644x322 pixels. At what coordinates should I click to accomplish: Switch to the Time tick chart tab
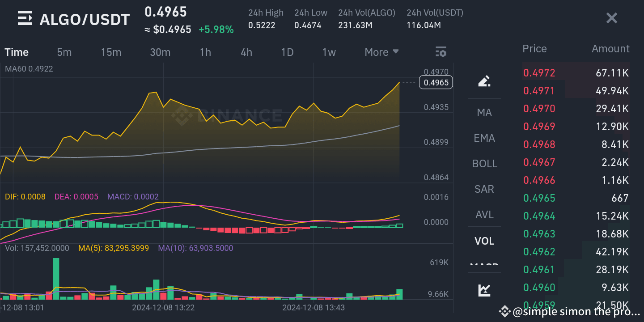pos(16,52)
